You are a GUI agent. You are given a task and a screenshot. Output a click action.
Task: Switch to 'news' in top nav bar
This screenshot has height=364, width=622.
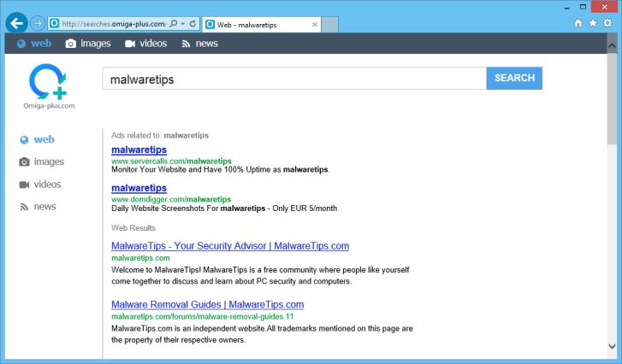pos(207,44)
